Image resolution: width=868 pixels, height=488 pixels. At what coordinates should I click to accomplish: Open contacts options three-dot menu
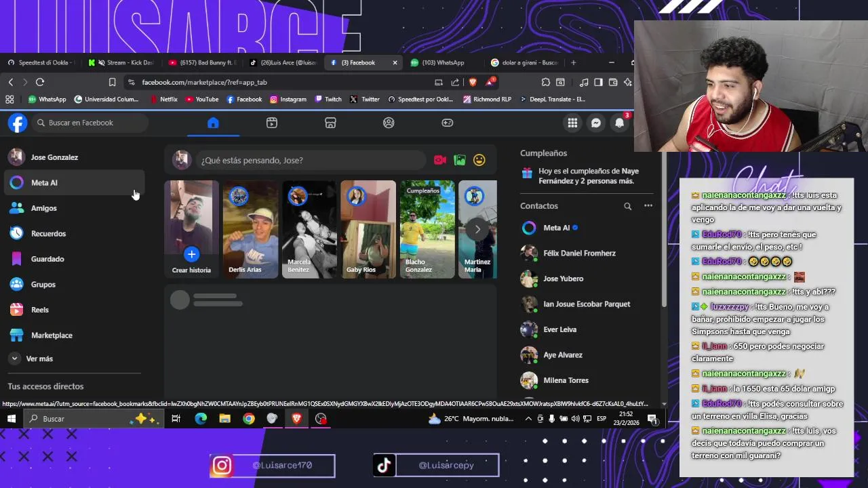[648, 206]
